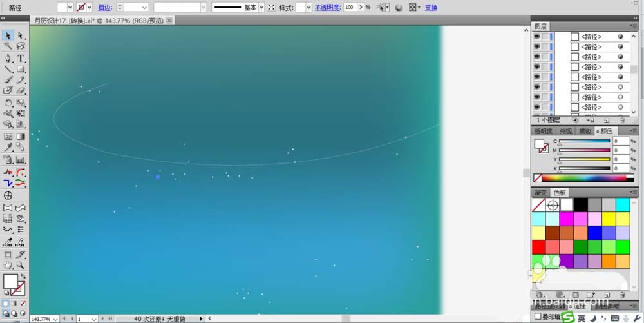The image size is (644, 323).
Task: Click the 不透明度 opacity link
Action: point(328,7)
